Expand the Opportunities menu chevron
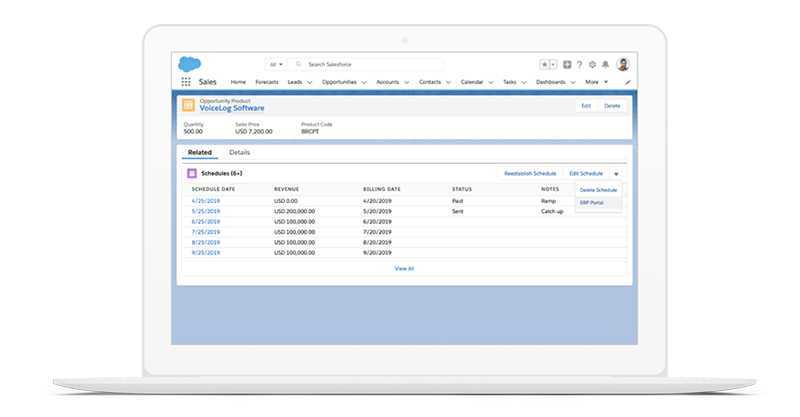 (x=364, y=82)
